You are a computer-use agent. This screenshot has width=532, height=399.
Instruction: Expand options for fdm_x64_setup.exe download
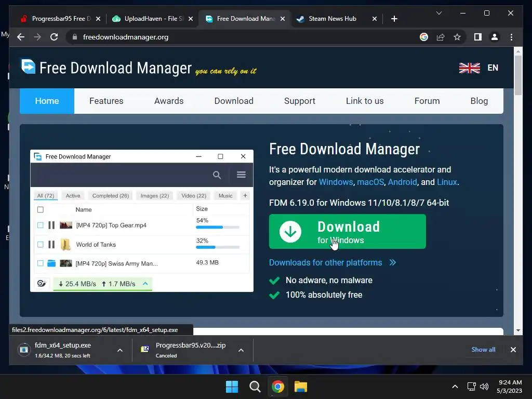(120, 350)
